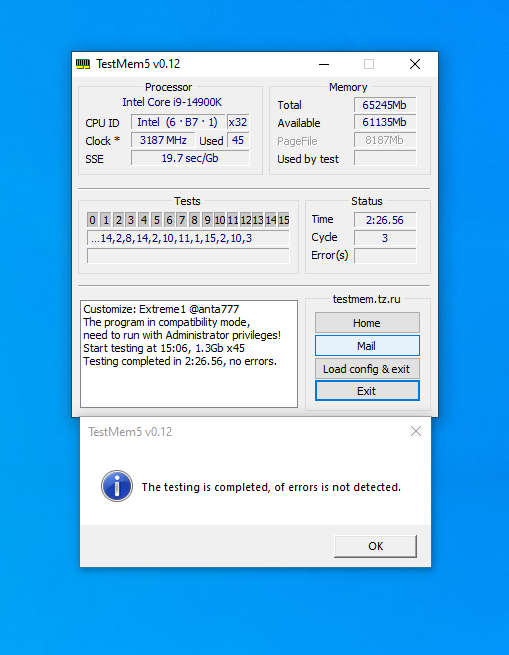Select test indicator box 6

pyautogui.click(x=169, y=220)
